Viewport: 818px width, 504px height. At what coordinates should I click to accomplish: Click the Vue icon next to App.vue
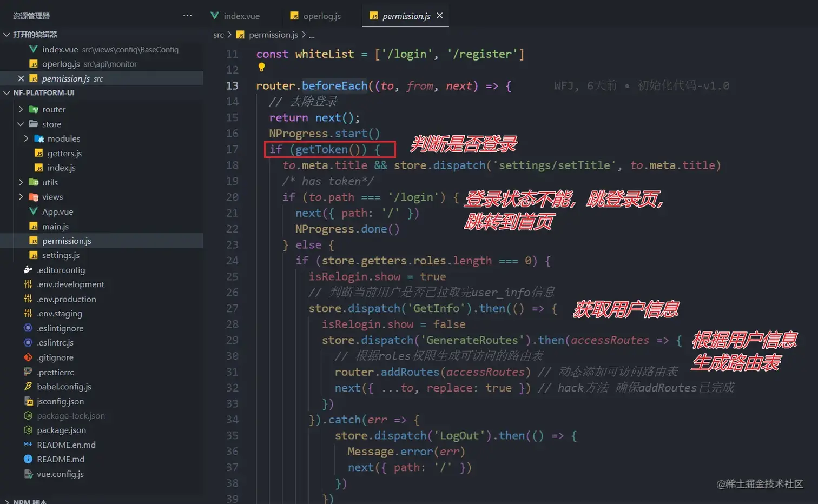(34, 211)
